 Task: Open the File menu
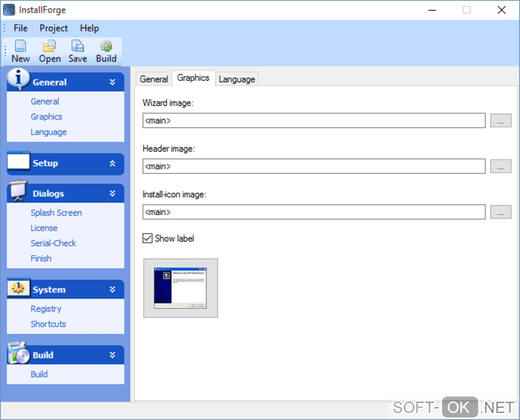[x=21, y=28]
